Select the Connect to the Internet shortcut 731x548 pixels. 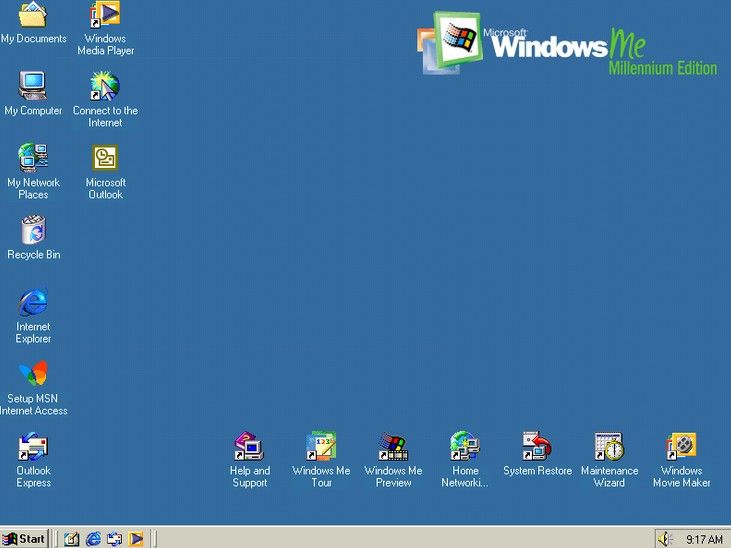[105, 87]
